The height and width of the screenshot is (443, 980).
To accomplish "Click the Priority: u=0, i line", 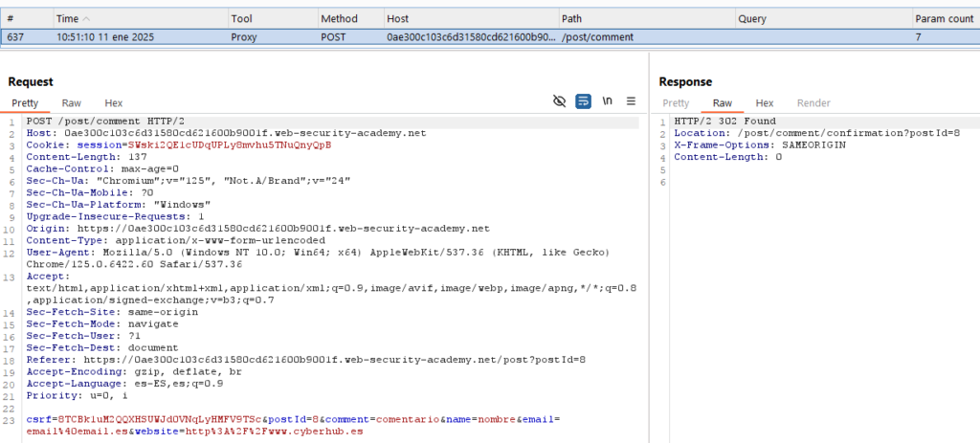I will pyautogui.click(x=77, y=395).
